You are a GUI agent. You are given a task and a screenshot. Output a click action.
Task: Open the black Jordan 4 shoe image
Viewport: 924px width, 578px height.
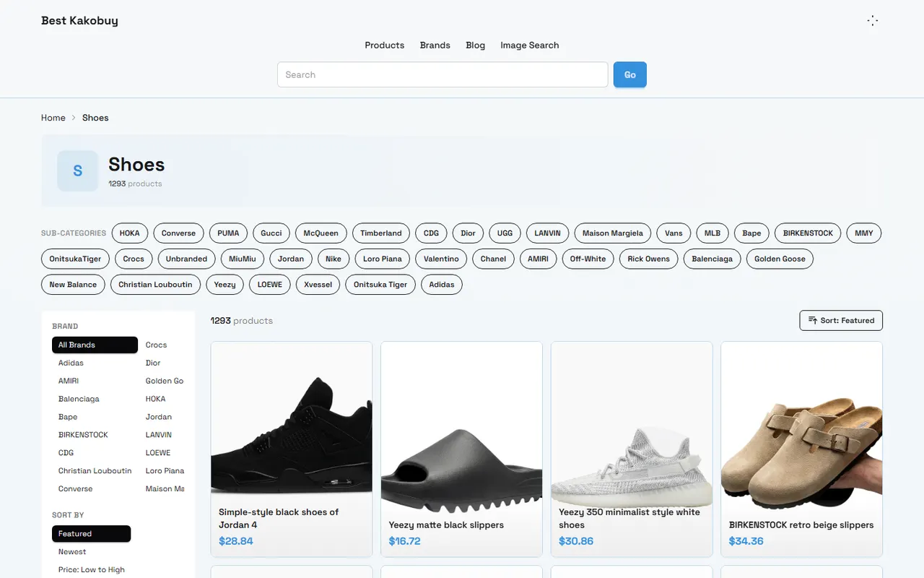(292, 423)
